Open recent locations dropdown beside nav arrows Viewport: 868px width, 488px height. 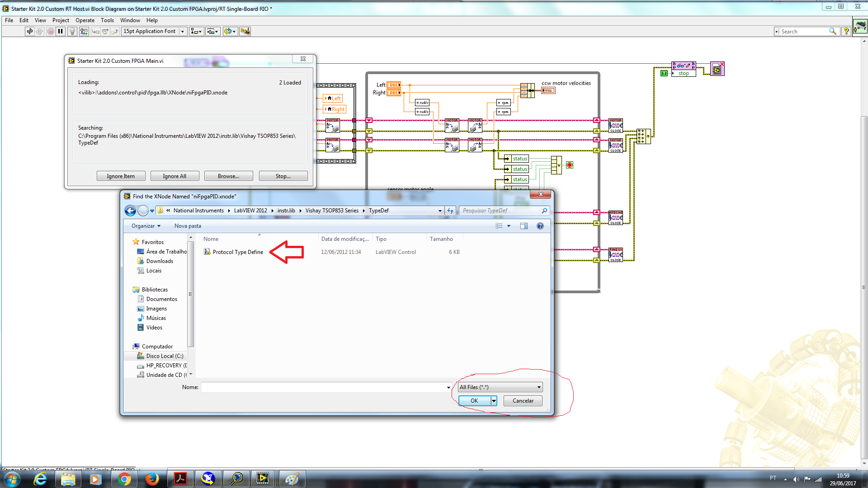click(x=152, y=211)
